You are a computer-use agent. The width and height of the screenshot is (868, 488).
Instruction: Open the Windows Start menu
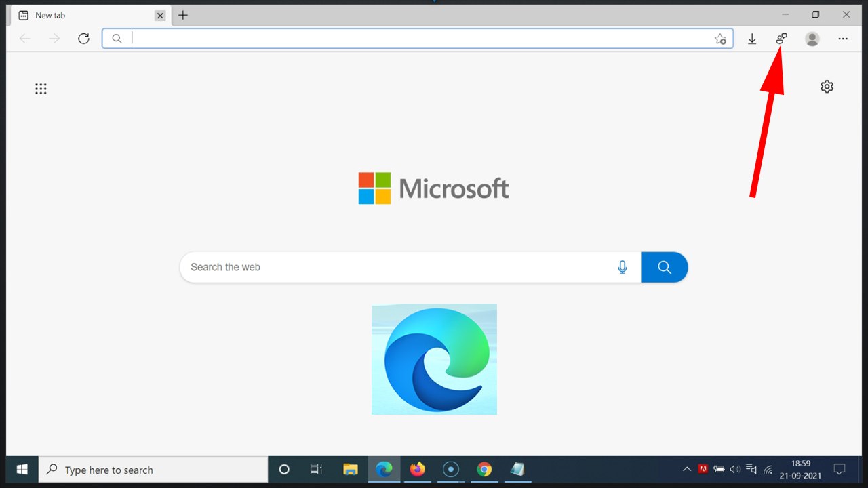pyautogui.click(x=22, y=469)
